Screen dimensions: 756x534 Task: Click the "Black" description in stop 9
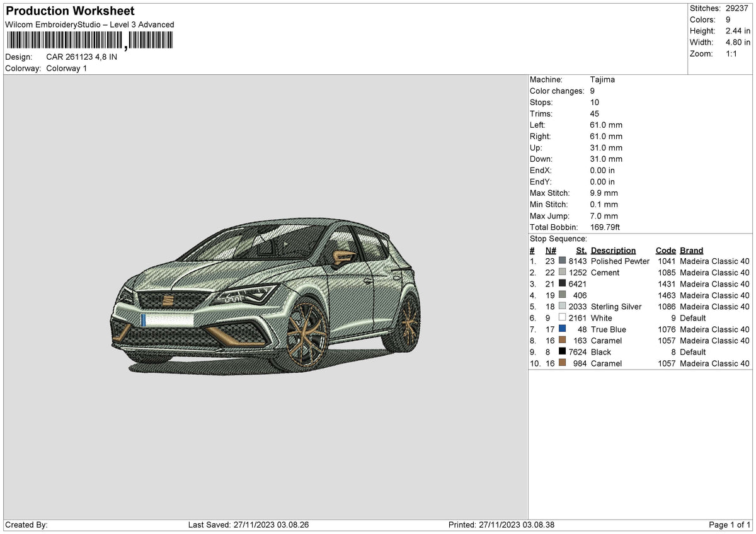pyautogui.click(x=601, y=352)
